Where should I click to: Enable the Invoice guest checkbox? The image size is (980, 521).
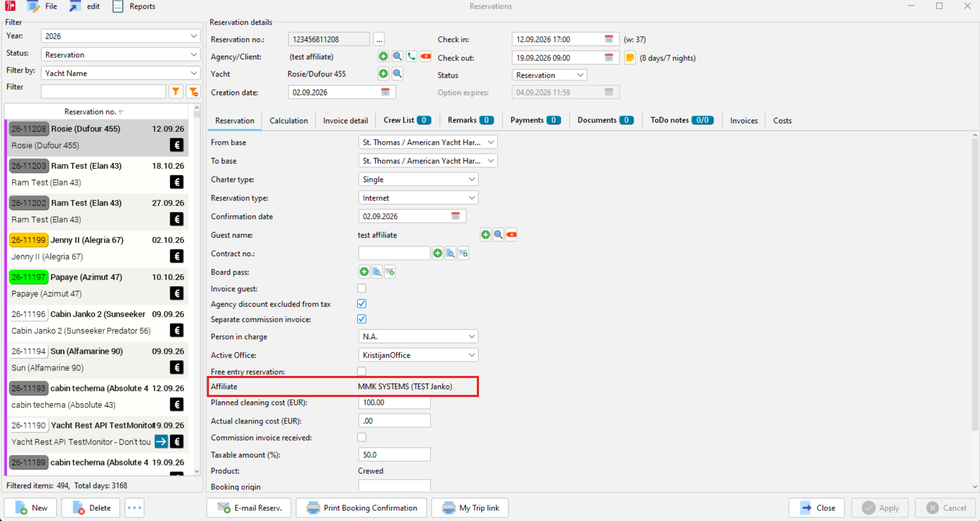click(x=362, y=289)
